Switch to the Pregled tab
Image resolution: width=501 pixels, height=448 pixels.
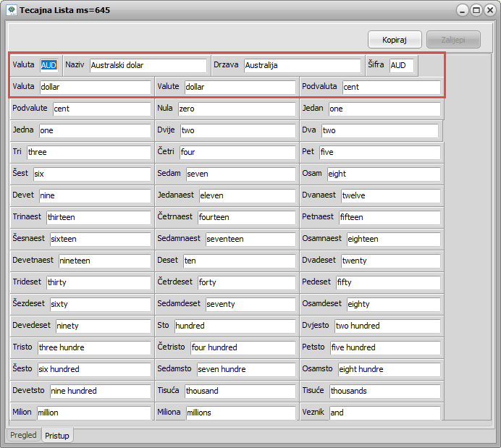click(23, 435)
